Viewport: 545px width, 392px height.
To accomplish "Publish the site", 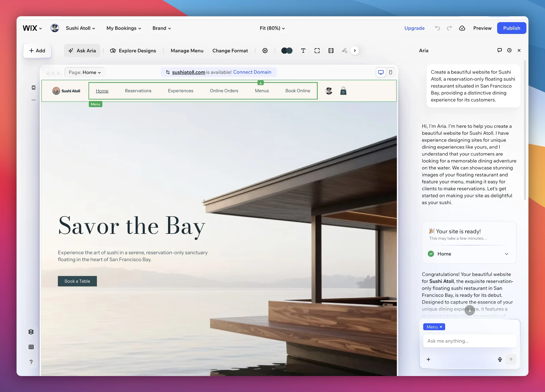I will (x=512, y=28).
